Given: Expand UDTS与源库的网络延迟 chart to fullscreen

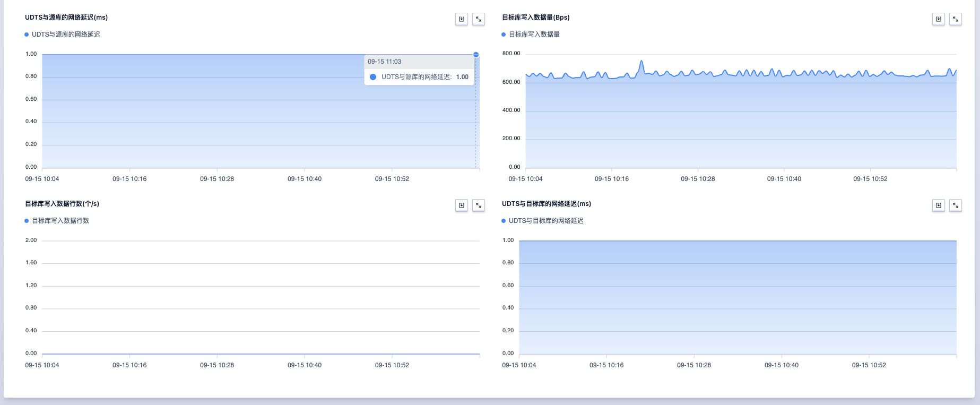Looking at the screenshot, I should (x=479, y=19).
